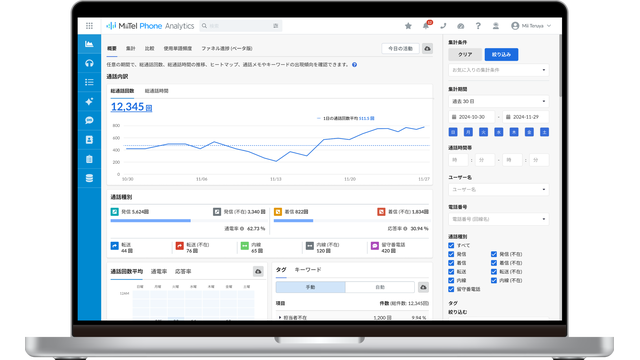Open the notifications bell icon

(426, 26)
